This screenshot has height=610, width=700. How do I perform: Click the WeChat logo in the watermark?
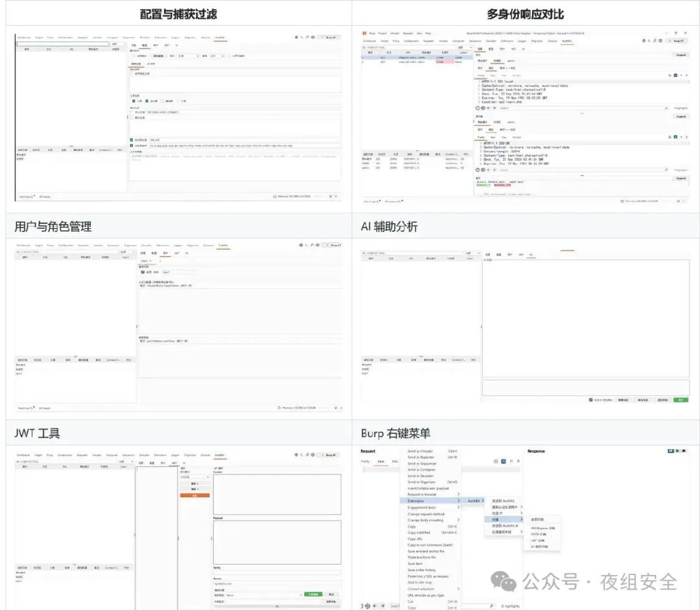[503, 581]
